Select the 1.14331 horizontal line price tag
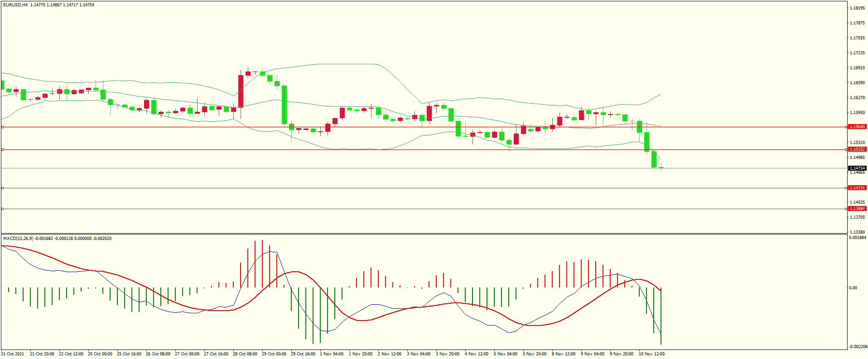The height and width of the screenshot is (359, 868). 857,188
